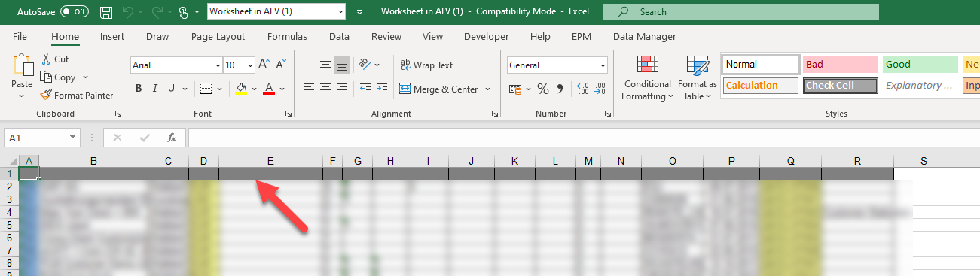980x276 pixels.
Task: Toggle Wrap Text on
Action: (426, 65)
